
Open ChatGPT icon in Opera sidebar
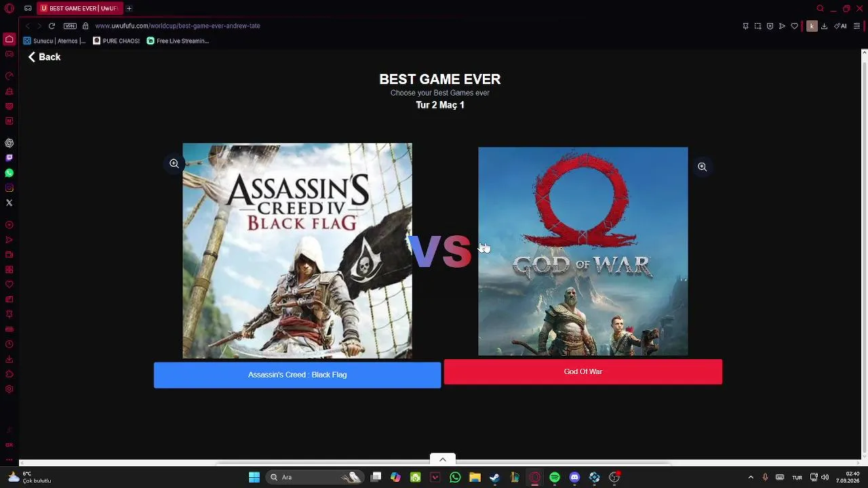[9, 143]
